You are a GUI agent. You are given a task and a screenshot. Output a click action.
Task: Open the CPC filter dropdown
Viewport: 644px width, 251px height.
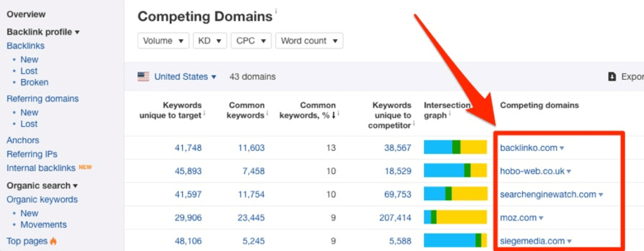click(251, 41)
